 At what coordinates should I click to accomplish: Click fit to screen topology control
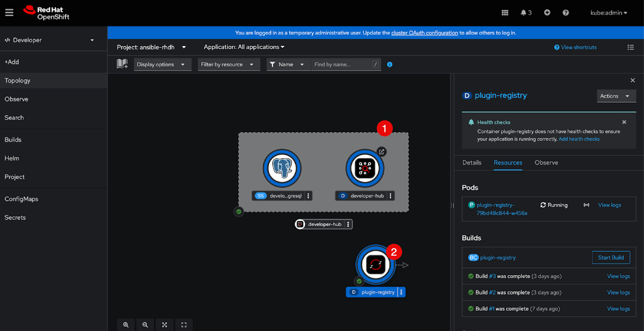click(165, 325)
